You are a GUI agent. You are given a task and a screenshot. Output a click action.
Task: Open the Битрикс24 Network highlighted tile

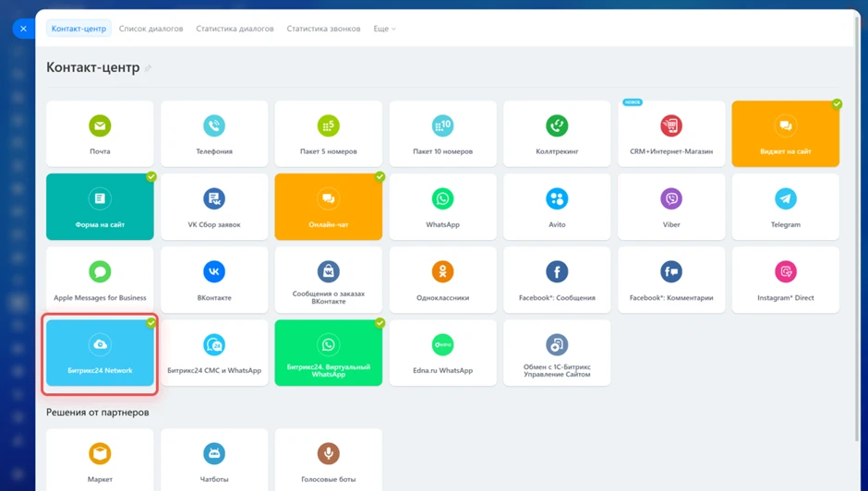point(100,353)
